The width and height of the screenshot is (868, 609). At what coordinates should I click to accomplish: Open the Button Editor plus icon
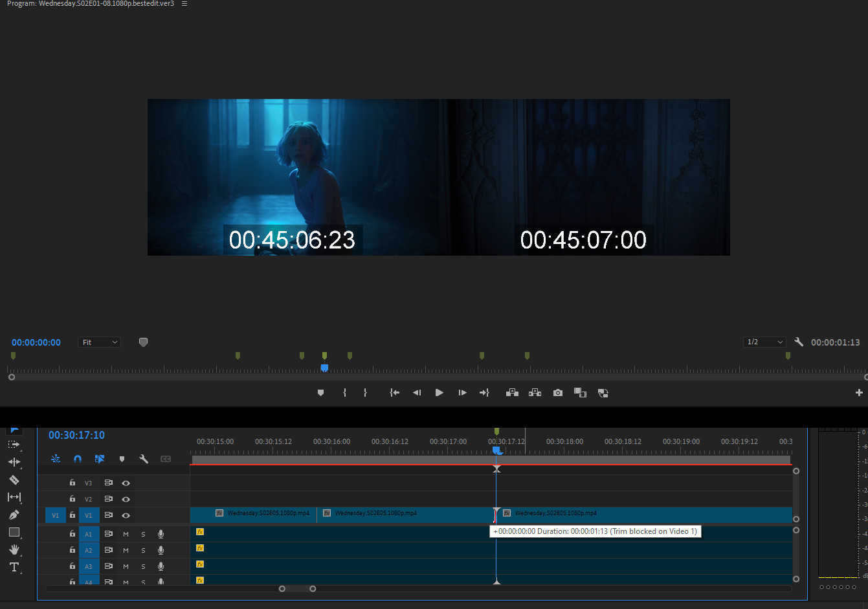tap(859, 393)
